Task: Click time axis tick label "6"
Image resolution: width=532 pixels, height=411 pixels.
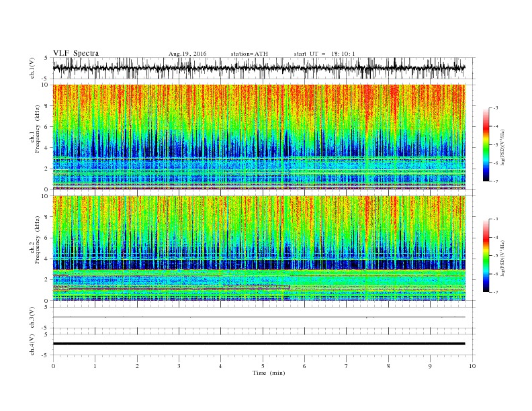Action: click(x=304, y=366)
